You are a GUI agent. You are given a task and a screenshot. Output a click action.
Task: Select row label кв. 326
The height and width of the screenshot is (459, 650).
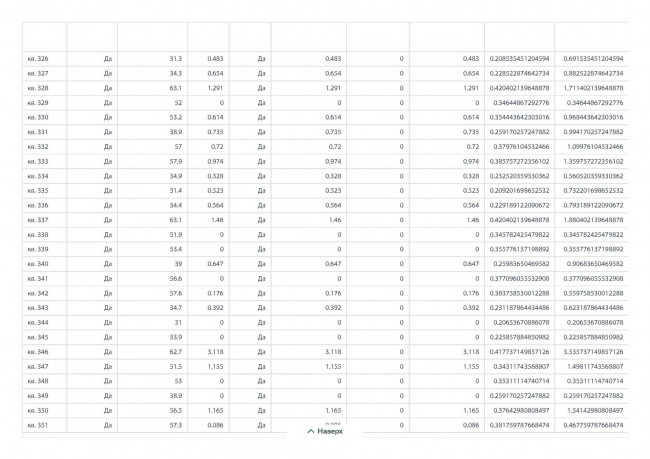pyautogui.click(x=38, y=59)
